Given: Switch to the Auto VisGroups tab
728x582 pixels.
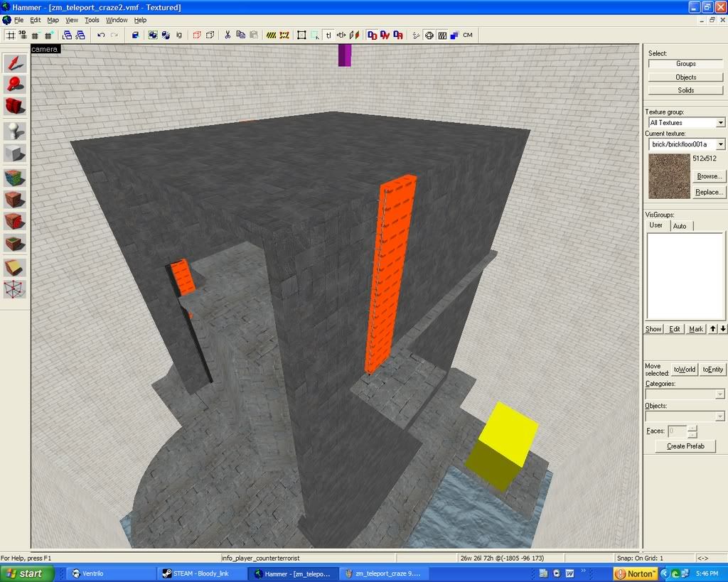Looking at the screenshot, I should (680, 226).
